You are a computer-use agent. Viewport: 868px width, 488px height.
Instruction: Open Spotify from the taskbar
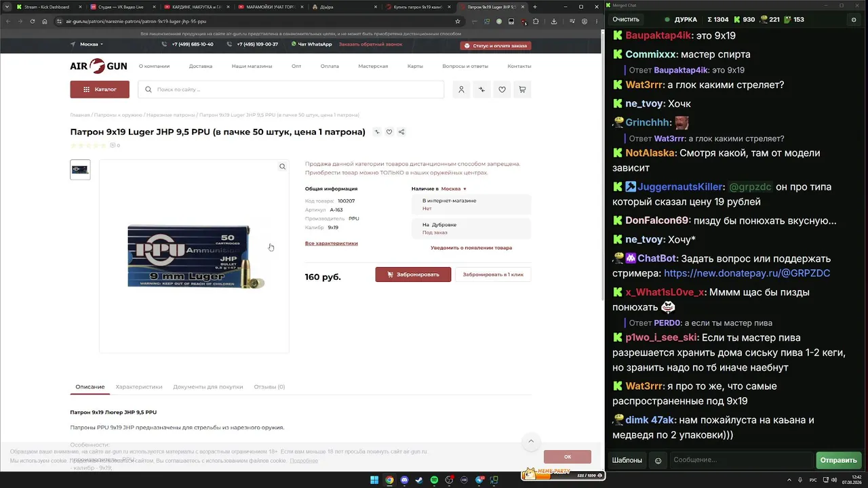click(x=434, y=481)
